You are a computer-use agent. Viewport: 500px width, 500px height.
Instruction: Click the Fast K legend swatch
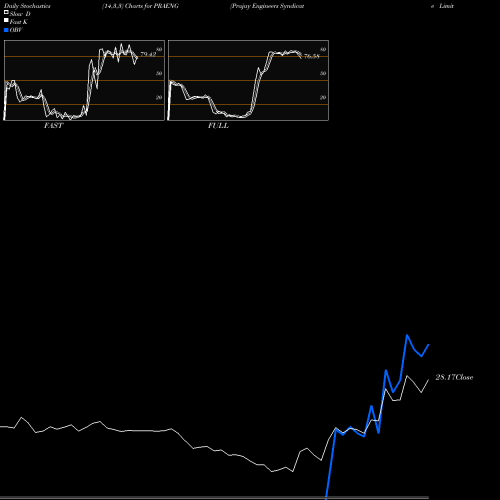point(6,20)
